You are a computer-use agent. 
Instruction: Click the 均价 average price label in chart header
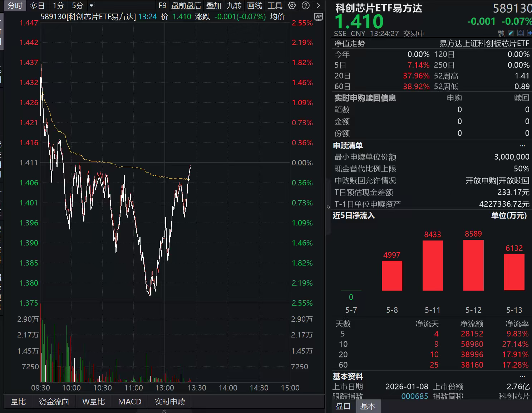tap(277, 17)
